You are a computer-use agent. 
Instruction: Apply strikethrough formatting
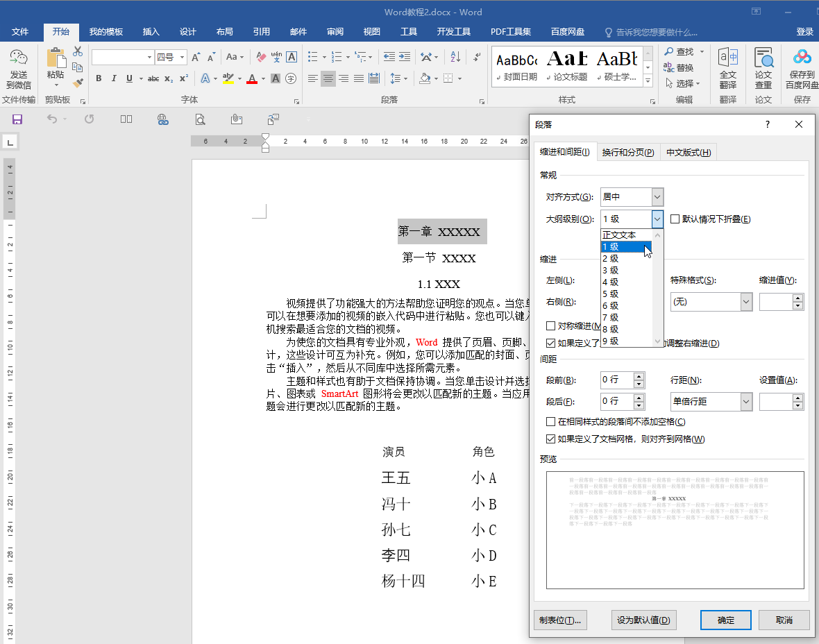[153, 78]
